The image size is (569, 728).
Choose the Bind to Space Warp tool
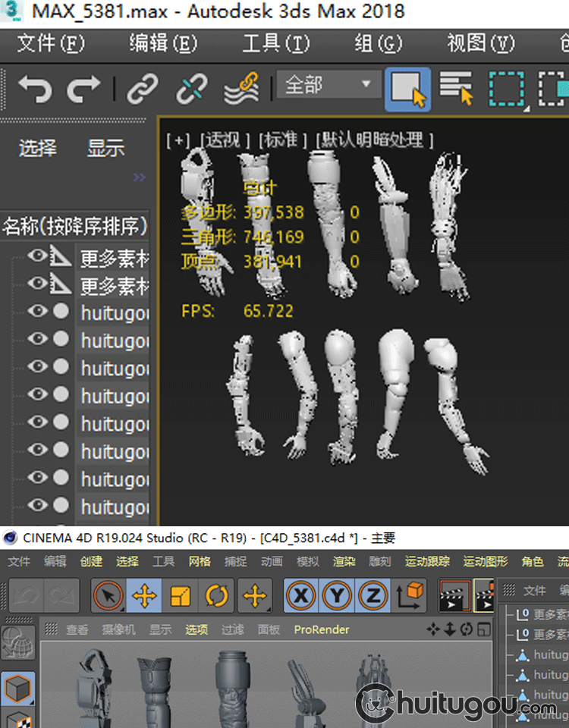click(x=241, y=88)
